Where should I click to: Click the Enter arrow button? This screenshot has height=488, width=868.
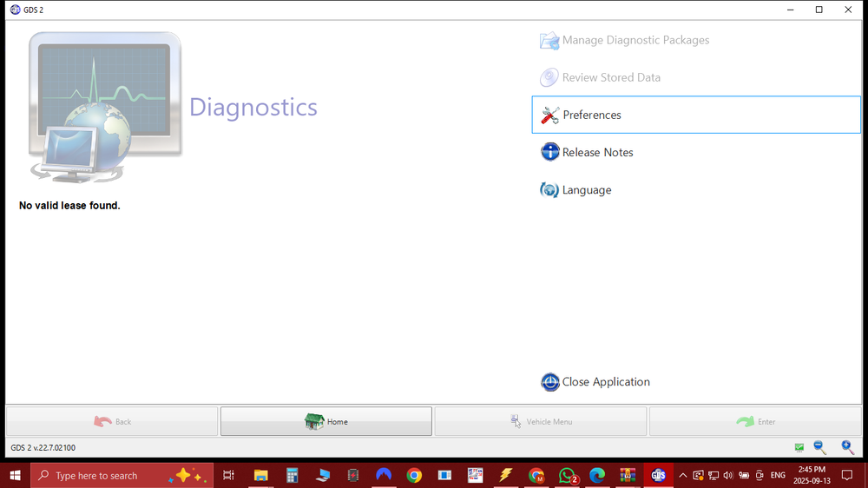click(x=755, y=421)
